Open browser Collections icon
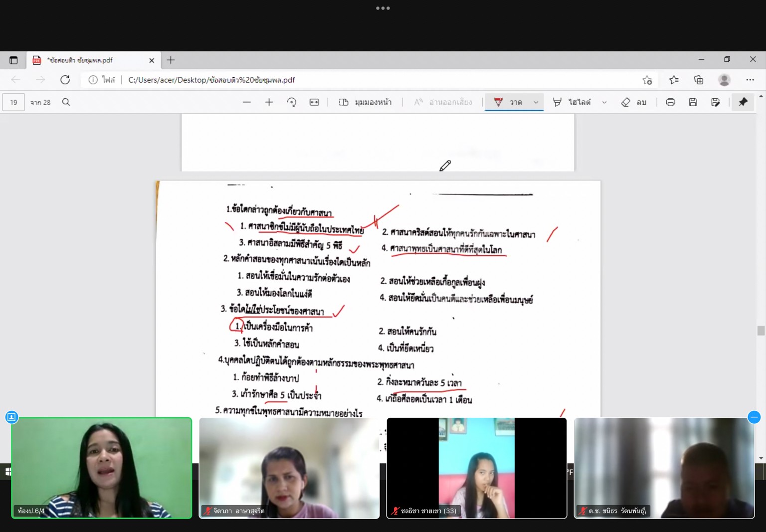This screenshot has width=766, height=532. pos(698,80)
